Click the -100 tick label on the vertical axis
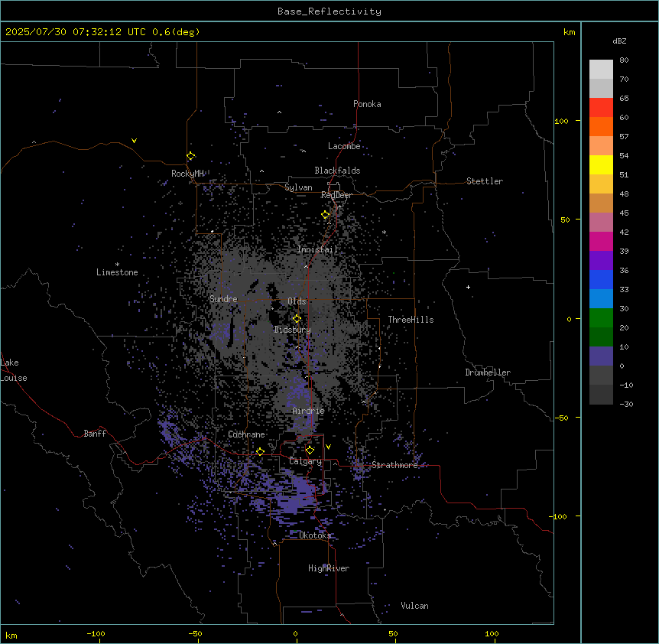 (x=559, y=516)
